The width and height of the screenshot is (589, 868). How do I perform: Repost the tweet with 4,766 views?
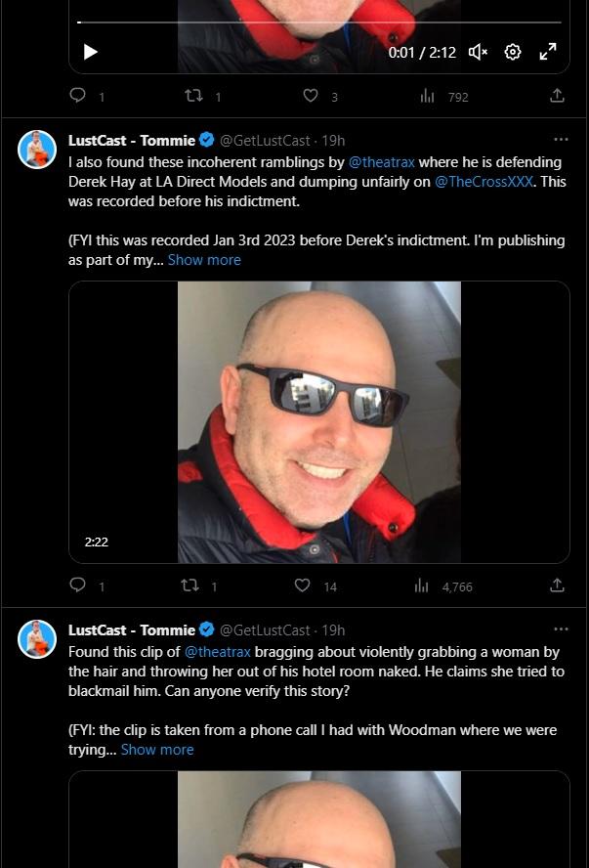click(190, 586)
